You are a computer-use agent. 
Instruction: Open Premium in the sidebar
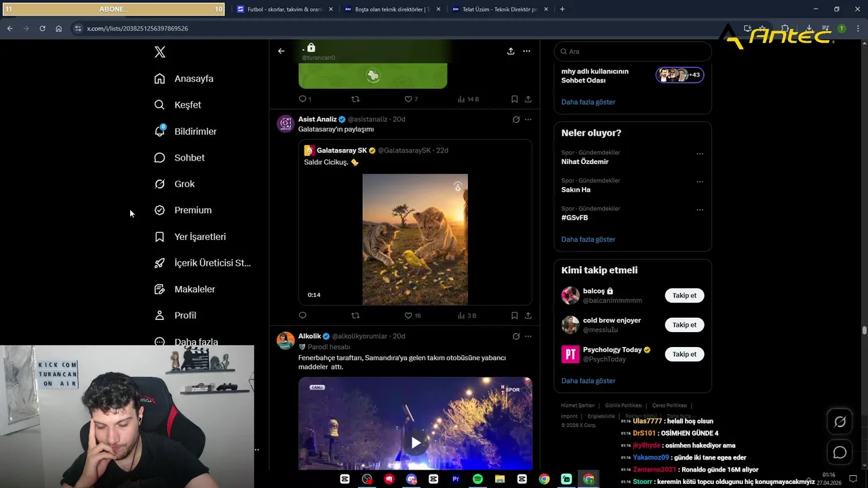(x=193, y=210)
